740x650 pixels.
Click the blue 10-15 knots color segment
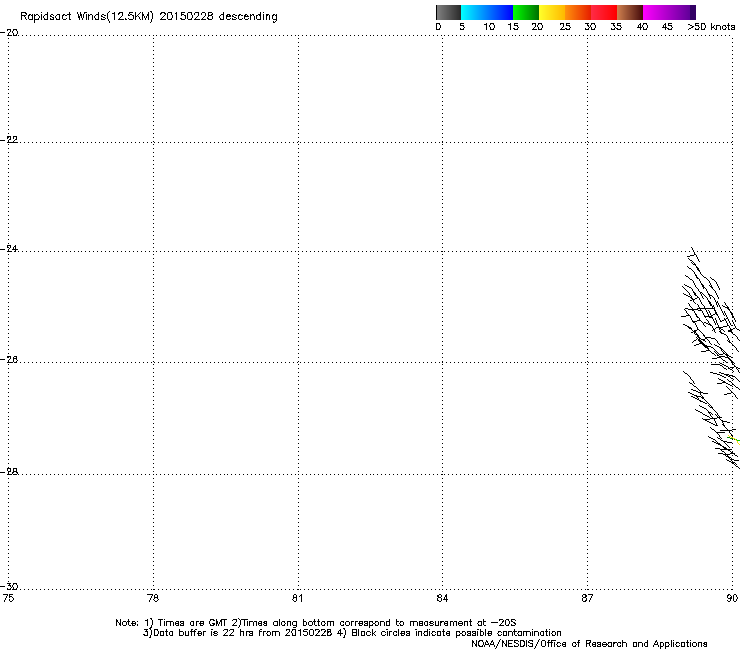(500, 12)
